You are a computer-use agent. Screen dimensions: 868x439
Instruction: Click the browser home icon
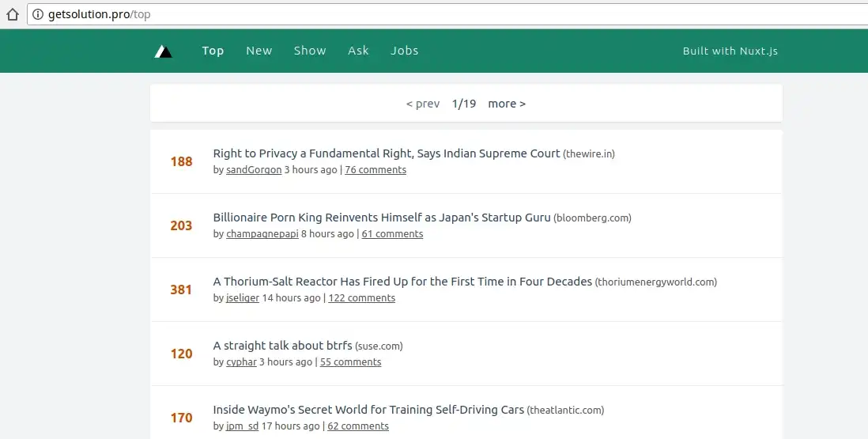(12, 14)
